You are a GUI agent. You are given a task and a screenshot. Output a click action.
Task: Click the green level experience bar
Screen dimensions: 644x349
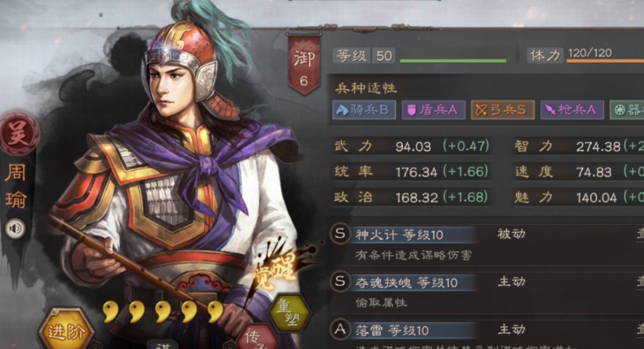[452, 61]
